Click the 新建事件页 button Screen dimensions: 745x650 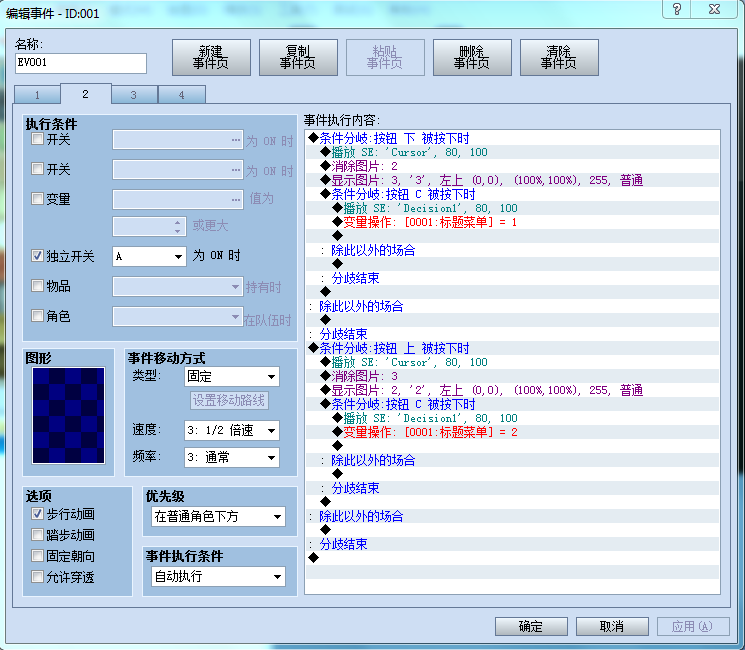point(211,57)
